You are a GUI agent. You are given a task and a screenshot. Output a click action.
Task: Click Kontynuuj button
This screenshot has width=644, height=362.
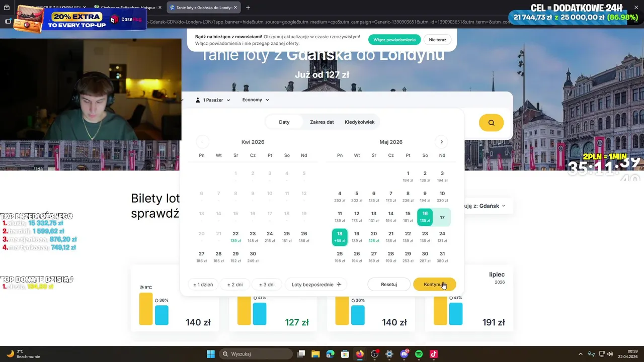[435, 285]
